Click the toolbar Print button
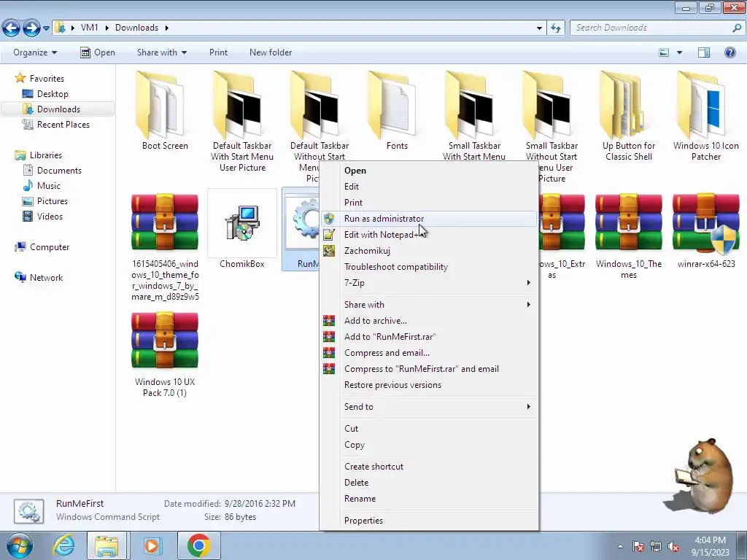This screenshot has height=560, width=747. pyautogui.click(x=218, y=52)
